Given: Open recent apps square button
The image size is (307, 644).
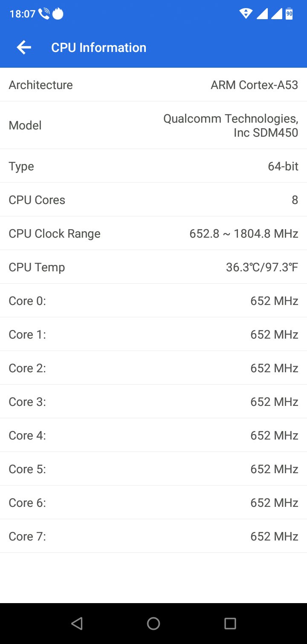Looking at the screenshot, I should 230,624.
